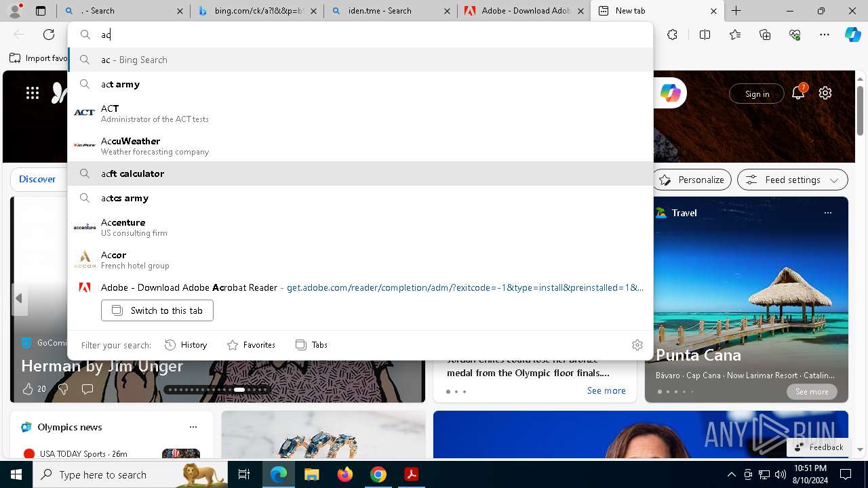
Task: Click the Personalize button
Action: coord(692,180)
